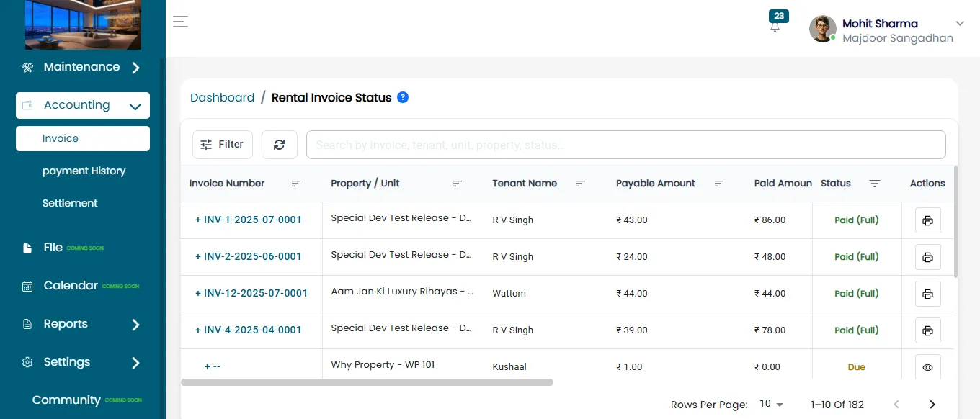Sort by Tenant Name column icon

pos(581,184)
